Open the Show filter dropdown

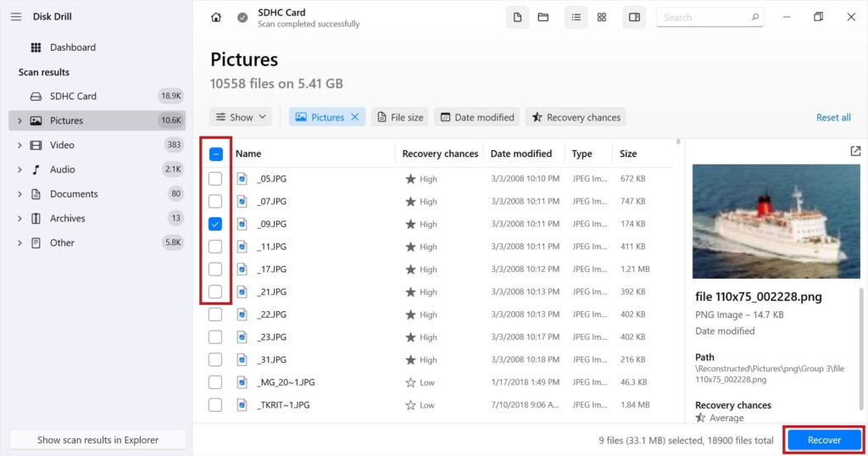click(x=241, y=118)
